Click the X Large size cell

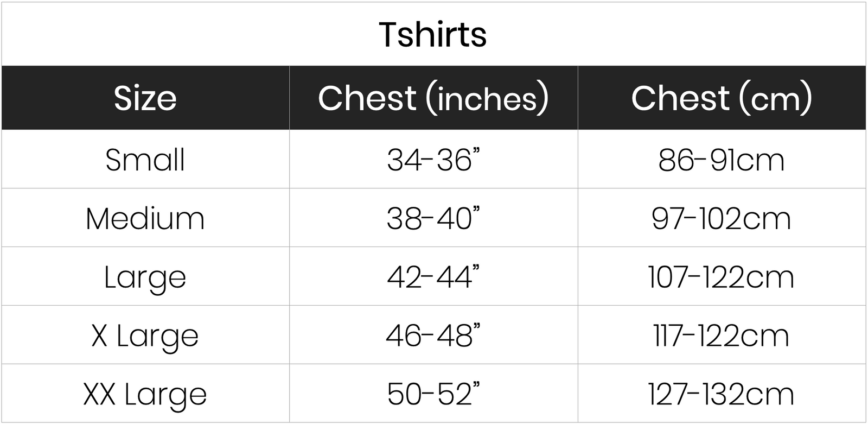[145, 336]
